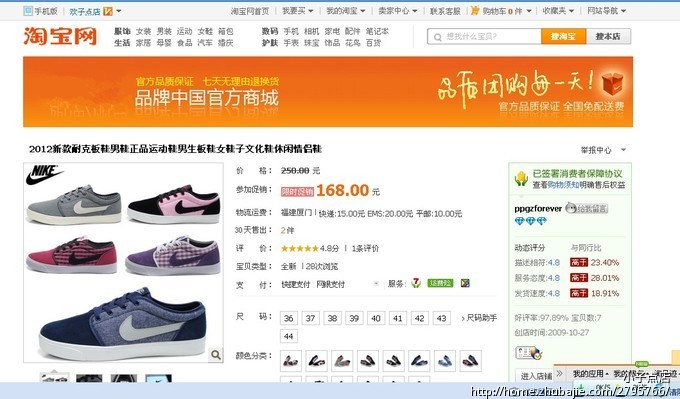
Task: Select the last color option in first row
Action: 471,361
